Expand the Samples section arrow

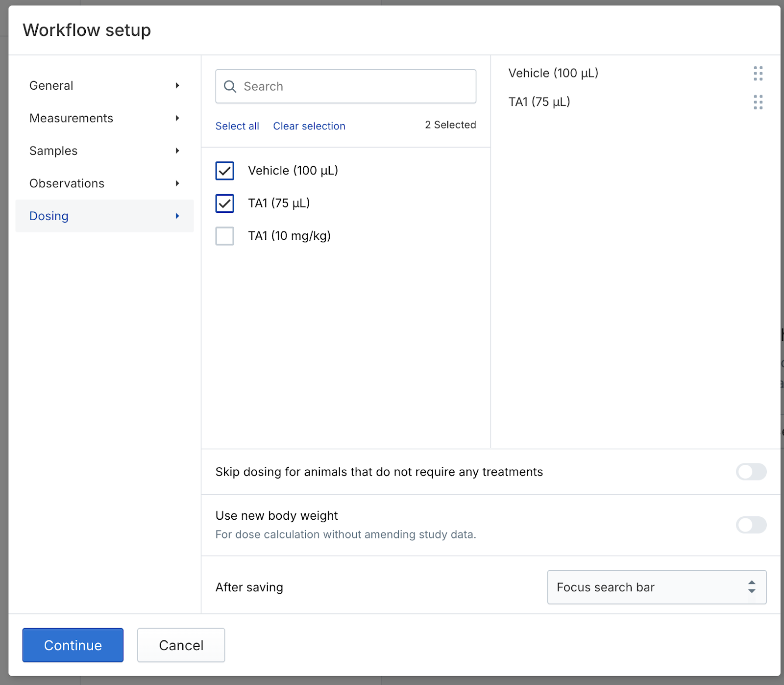[177, 151]
